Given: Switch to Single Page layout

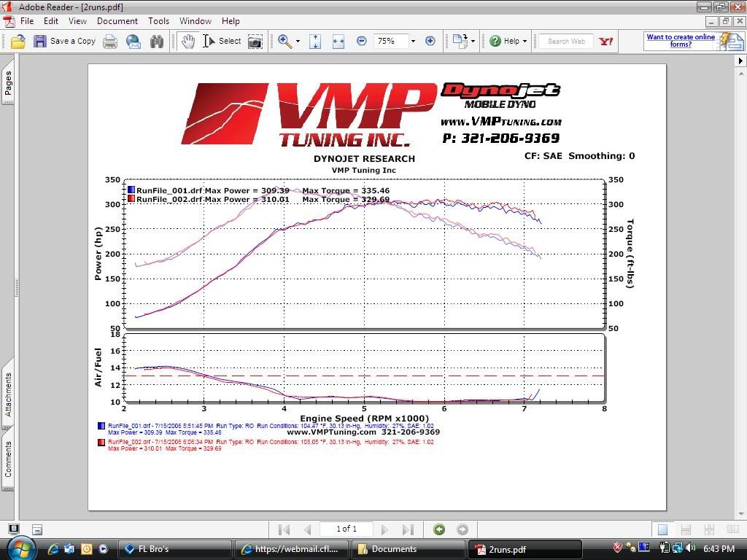Looking at the screenshot, I should (662, 529).
